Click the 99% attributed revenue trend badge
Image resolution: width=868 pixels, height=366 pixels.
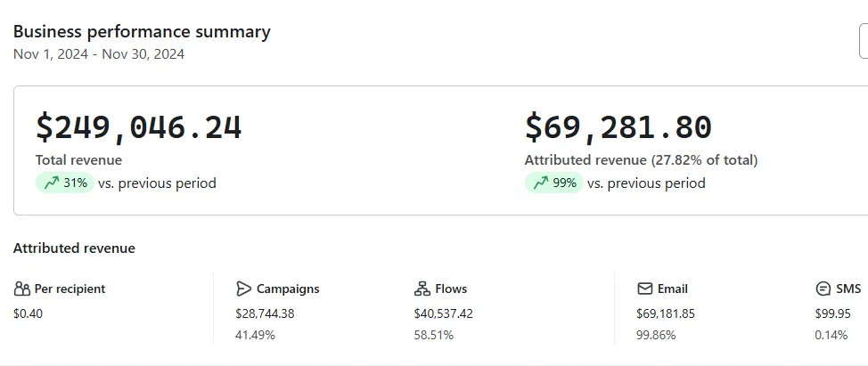[x=553, y=183]
